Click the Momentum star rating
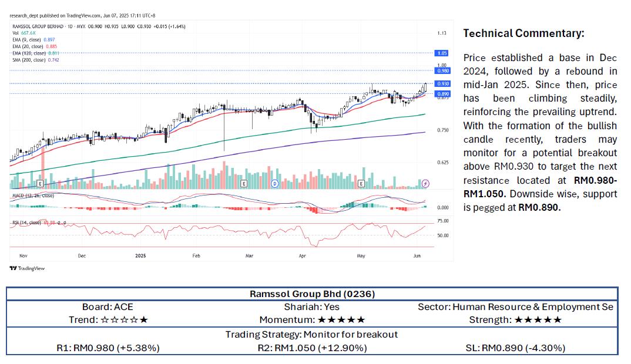The width and height of the screenshot is (631, 364). coord(341,320)
